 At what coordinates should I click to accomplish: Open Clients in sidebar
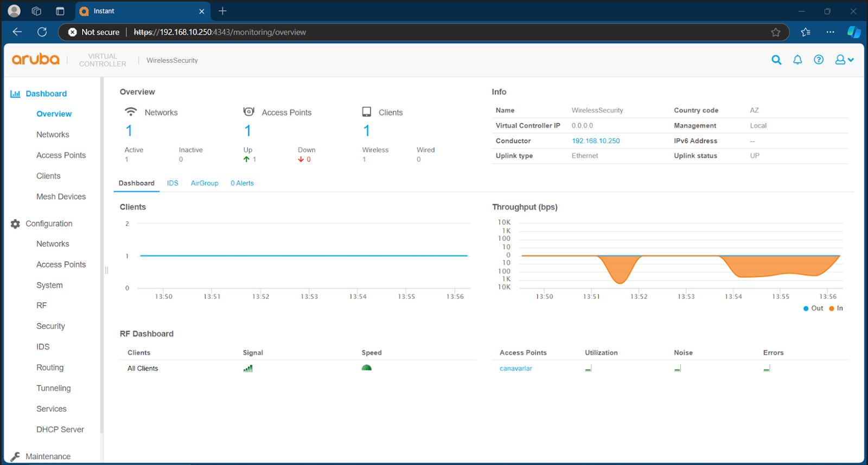click(48, 176)
